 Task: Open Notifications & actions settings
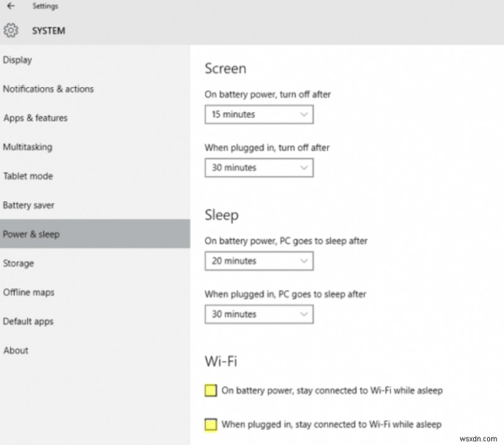(49, 89)
